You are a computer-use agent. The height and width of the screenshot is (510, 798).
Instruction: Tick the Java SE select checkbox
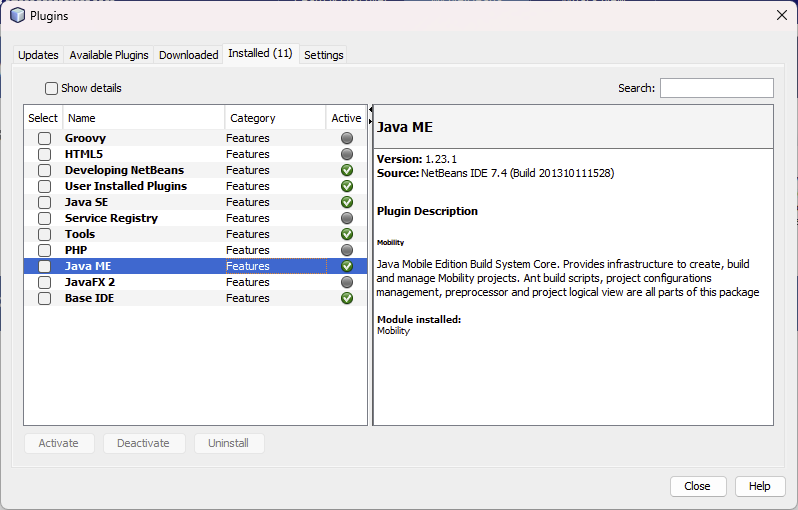44,202
